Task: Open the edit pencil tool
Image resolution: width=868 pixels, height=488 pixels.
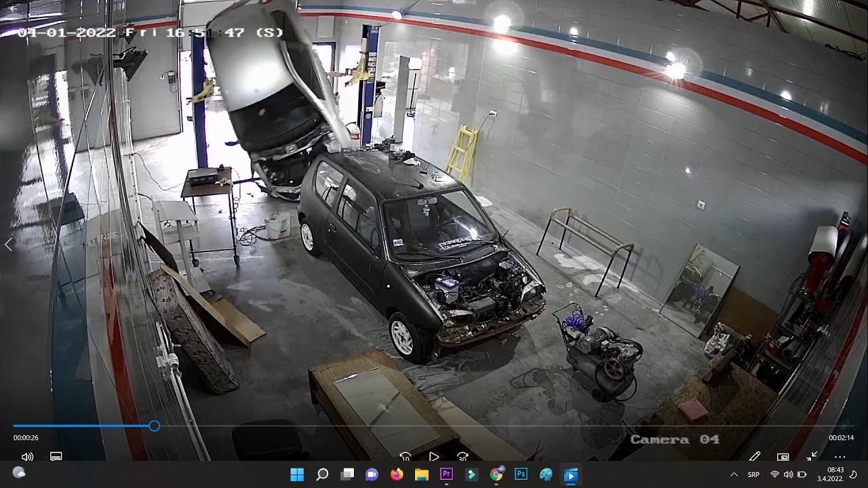Action: tap(754, 457)
